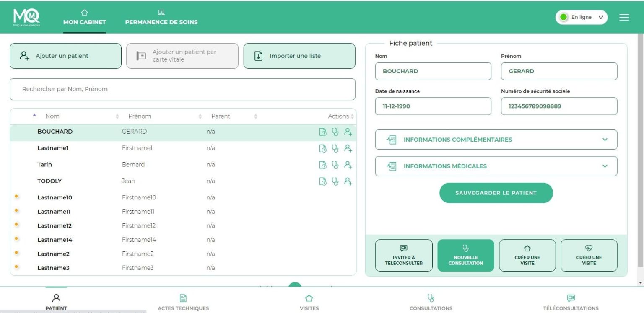Click Nouvelle consultation button
This screenshot has width=644, height=313.
465,255
